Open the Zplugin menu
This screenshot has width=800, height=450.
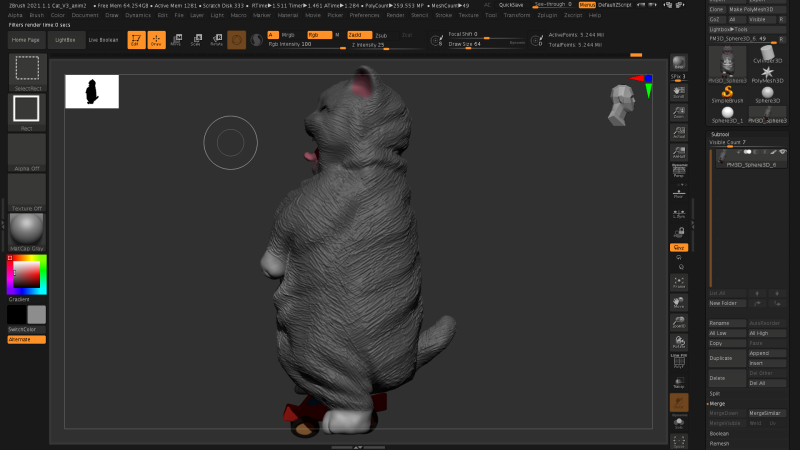point(547,16)
